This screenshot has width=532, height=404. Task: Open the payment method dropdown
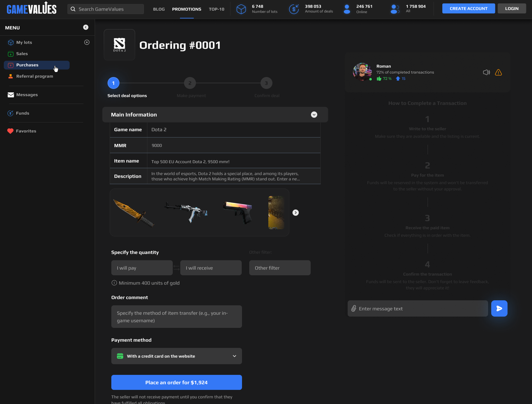[176, 356]
